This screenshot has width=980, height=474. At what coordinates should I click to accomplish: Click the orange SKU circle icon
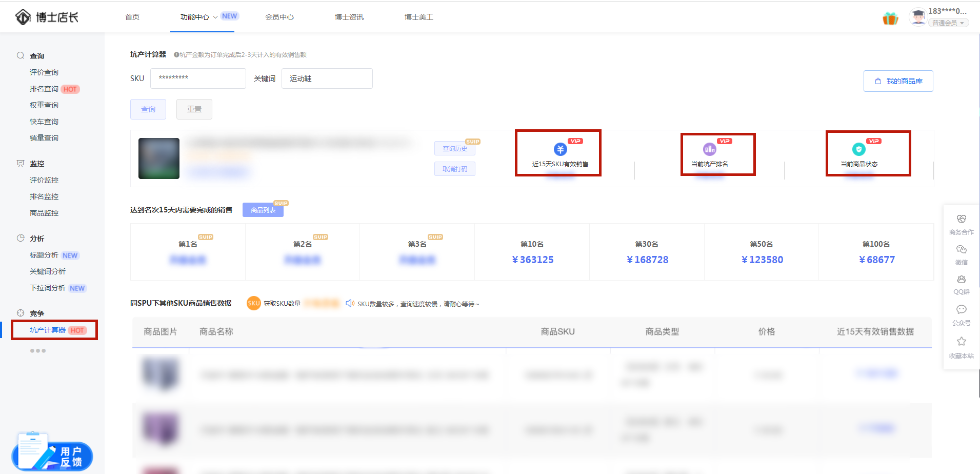pyautogui.click(x=253, y=303)
